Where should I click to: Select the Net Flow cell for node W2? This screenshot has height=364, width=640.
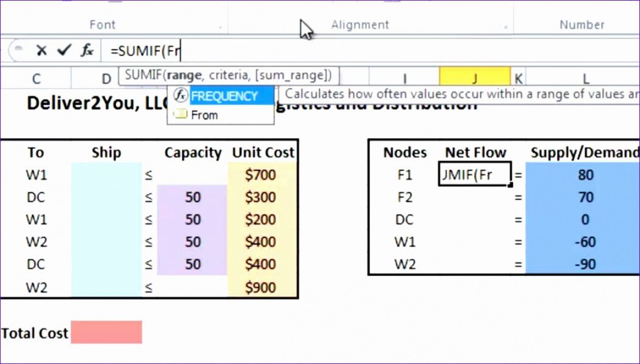pyautogui.click(x=475, y=264)
